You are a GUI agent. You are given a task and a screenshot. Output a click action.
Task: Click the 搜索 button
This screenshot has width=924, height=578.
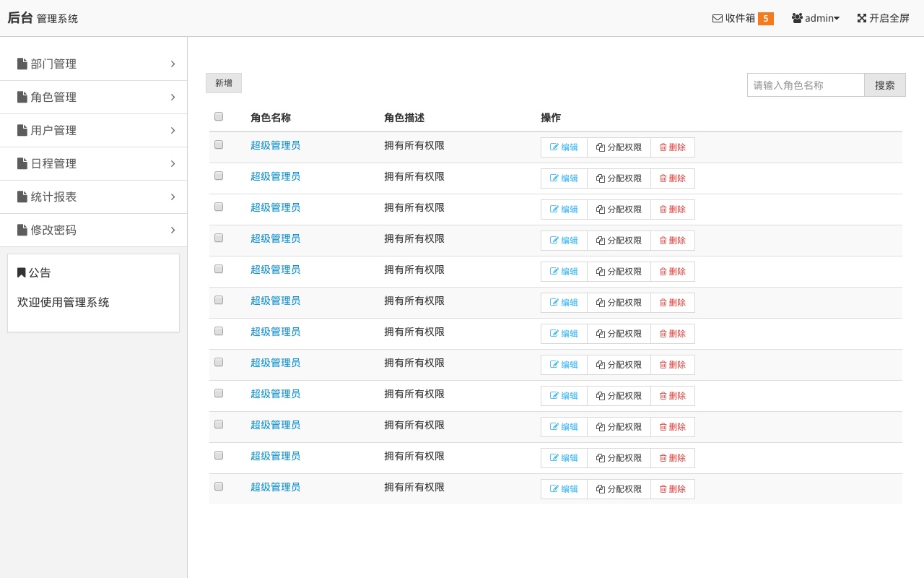(x=885, y=85)
